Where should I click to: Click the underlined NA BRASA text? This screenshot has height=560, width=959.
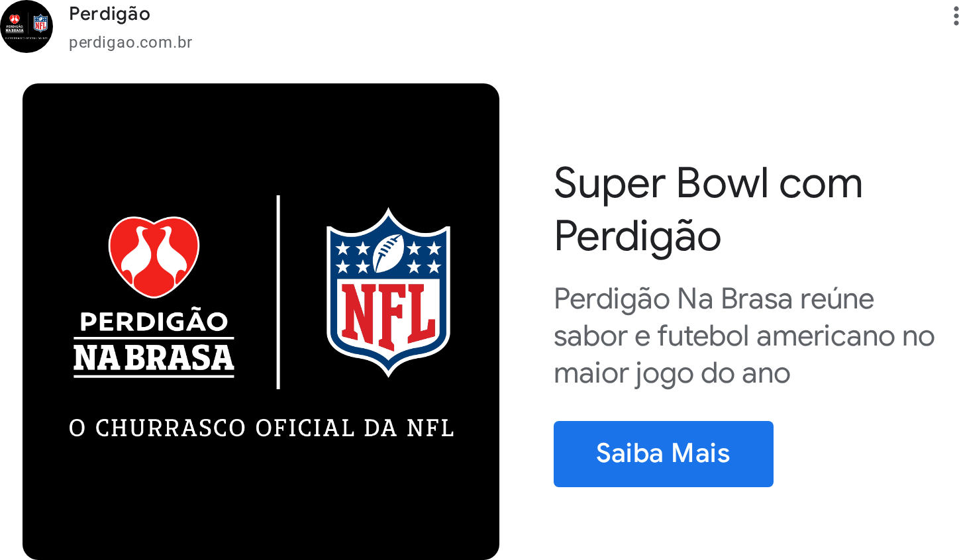154,358
